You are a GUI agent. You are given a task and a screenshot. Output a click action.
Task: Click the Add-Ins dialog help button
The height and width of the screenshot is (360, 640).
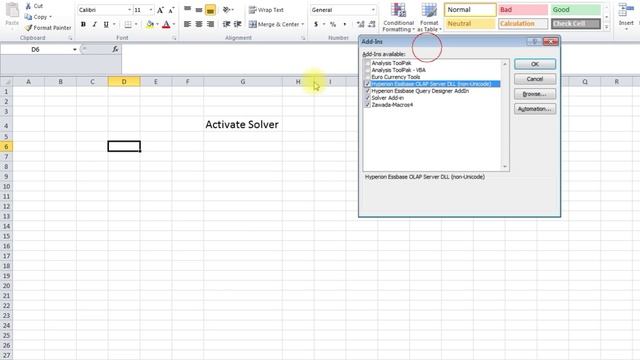(534, 42)
